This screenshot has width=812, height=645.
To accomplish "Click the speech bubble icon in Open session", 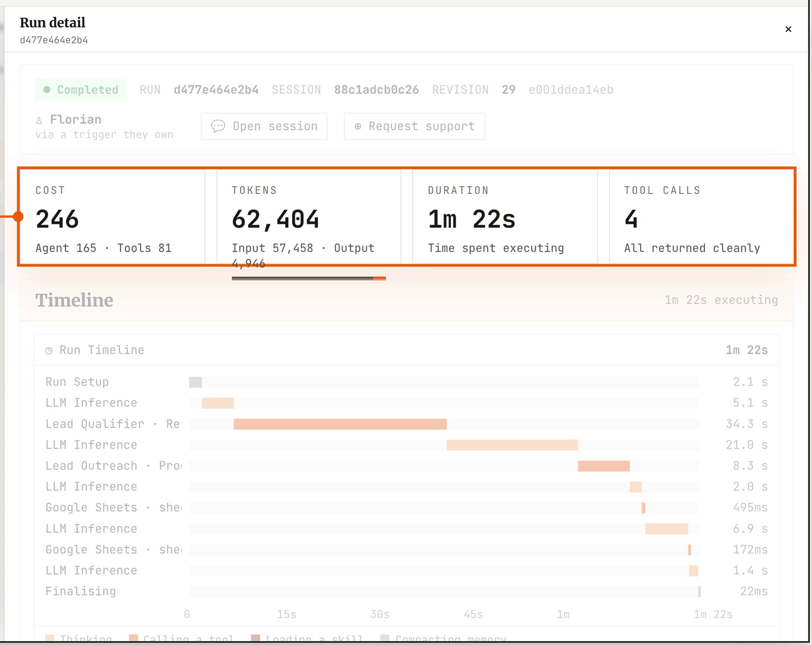I will pyautogui.click(x=218, y=126).
